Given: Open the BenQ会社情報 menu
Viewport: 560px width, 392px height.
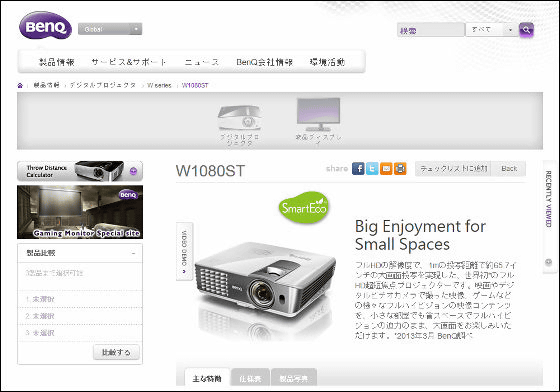Looking at the screenshot, I should [265, 62].
